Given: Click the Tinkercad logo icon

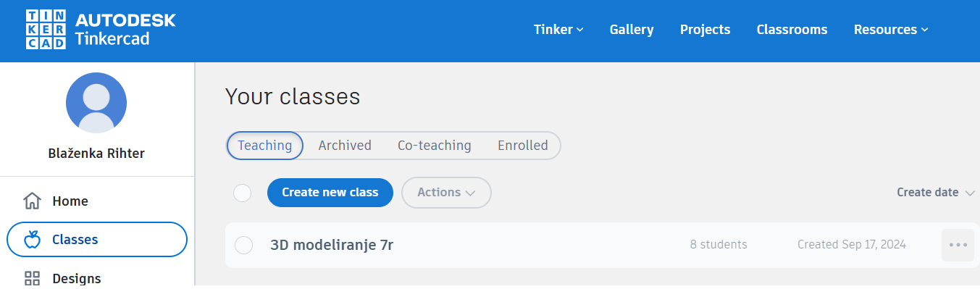Looking at the screenshot, I should point(46,30).
